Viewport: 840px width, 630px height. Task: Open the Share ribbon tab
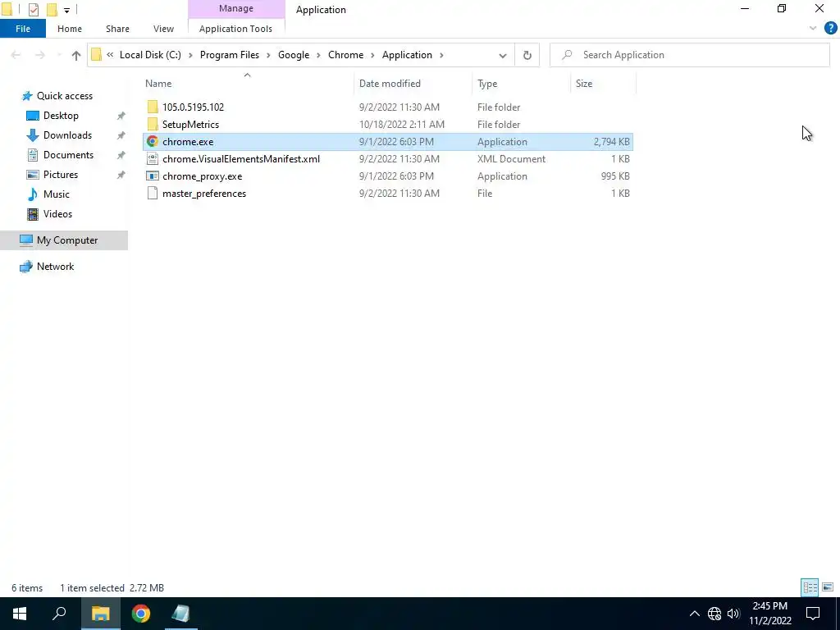[x=117, y=29]
